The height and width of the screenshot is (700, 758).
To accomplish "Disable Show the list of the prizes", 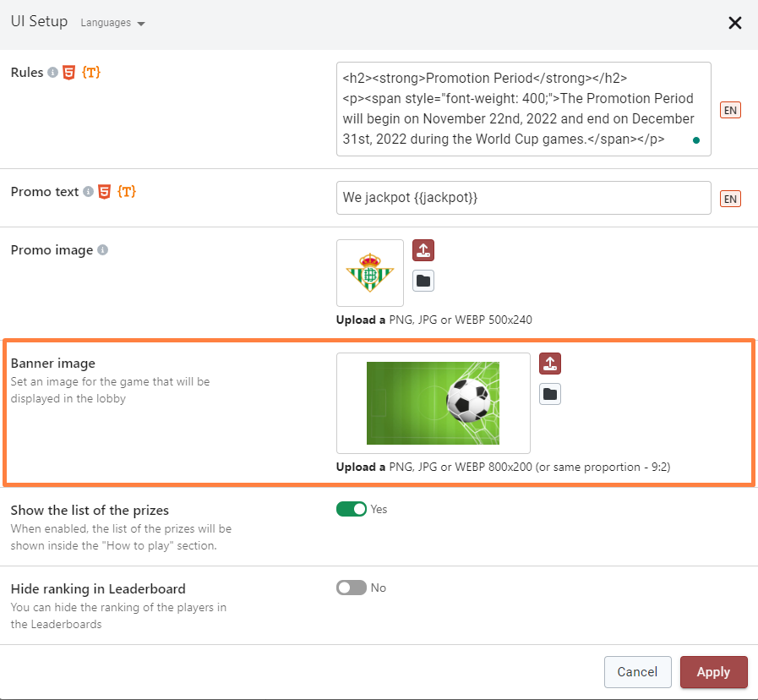I will click(x=352, y=509).
